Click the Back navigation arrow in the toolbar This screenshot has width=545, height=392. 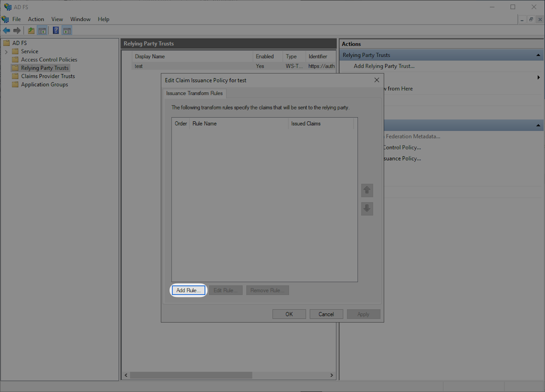pos(6,30)
